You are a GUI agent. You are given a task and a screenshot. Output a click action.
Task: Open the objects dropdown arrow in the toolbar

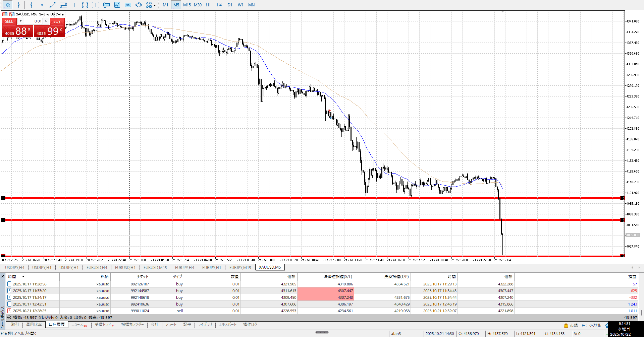pyautogui.click(x=155, y=5)
